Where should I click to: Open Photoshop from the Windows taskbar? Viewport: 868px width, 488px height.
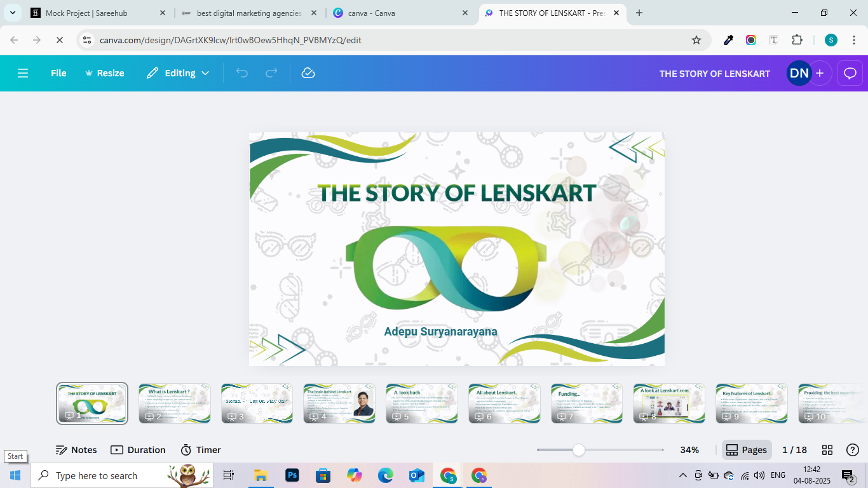pos(292,475)
